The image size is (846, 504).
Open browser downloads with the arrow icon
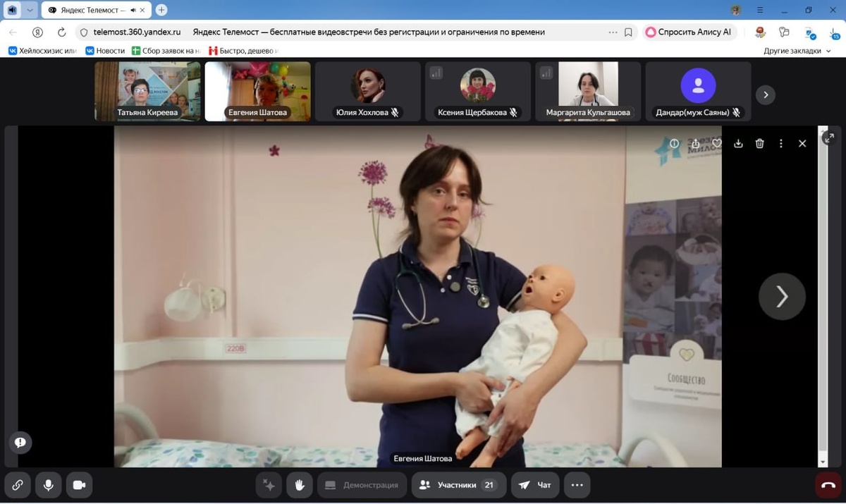(x=834, y=32)
